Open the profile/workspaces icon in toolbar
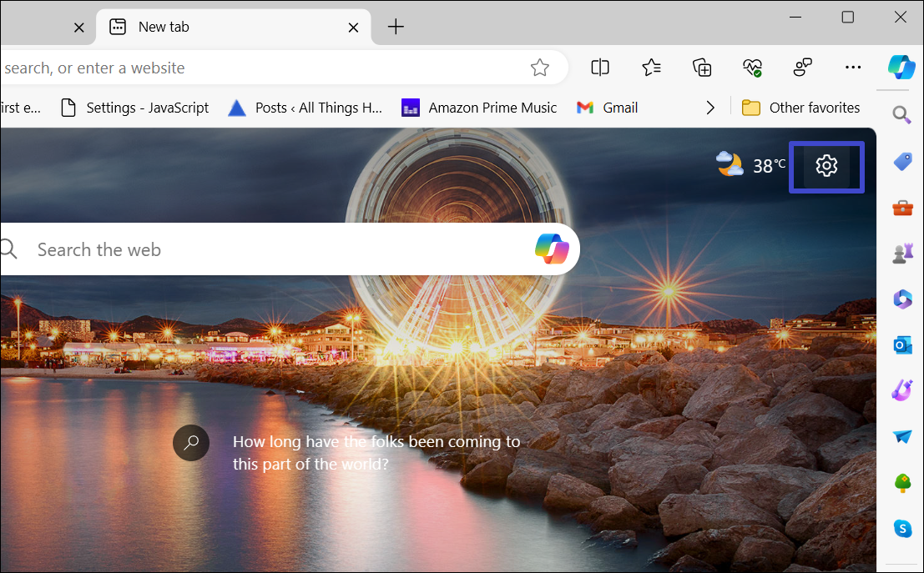Viewport: 924px width, 573px height. point(803,68)
